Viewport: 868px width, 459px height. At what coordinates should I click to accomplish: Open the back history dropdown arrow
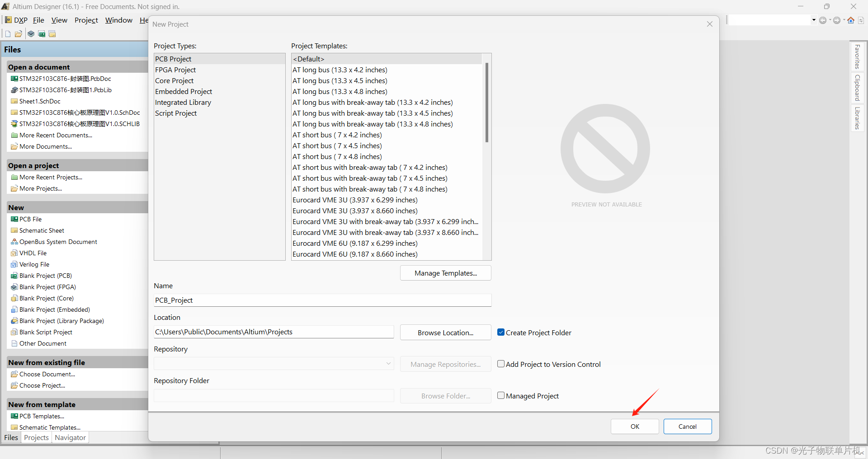[830, 20]
